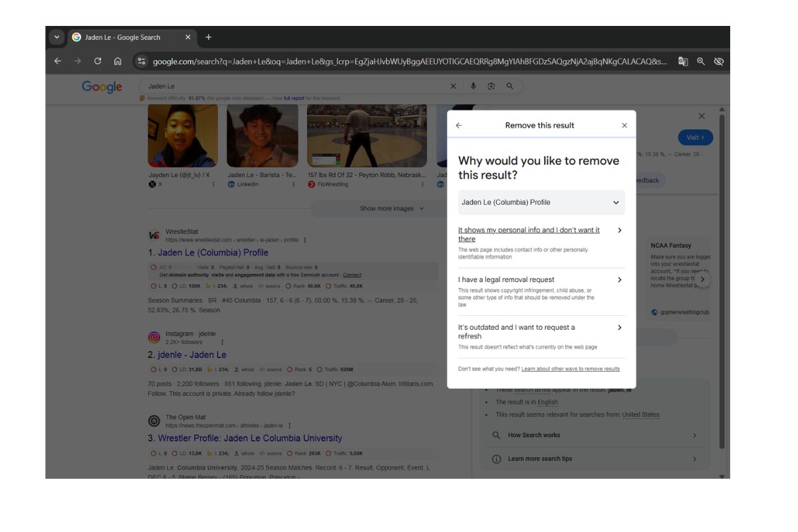798x532 pixels.
Task: View site information icon in address bar
Action: (x=141, y=61)
